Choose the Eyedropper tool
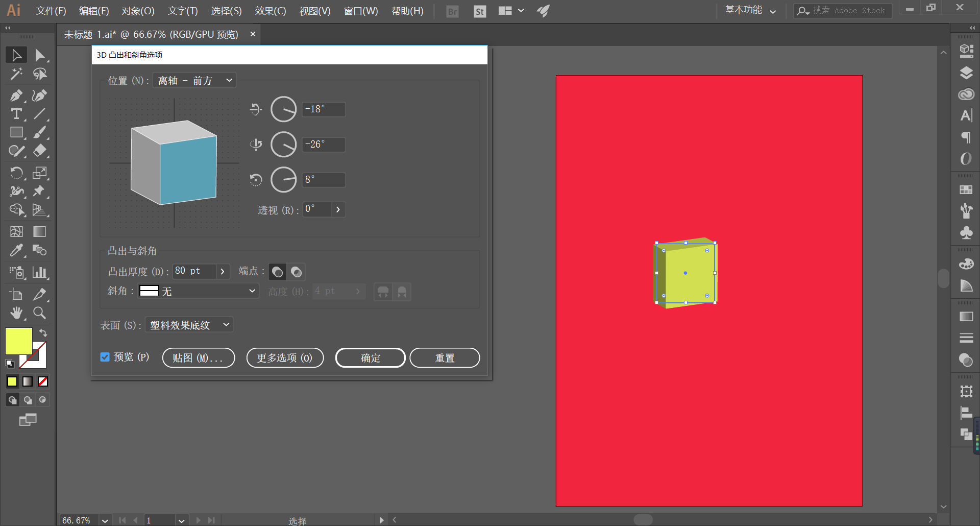The image size is (980, 526). (x=16, y=250)
